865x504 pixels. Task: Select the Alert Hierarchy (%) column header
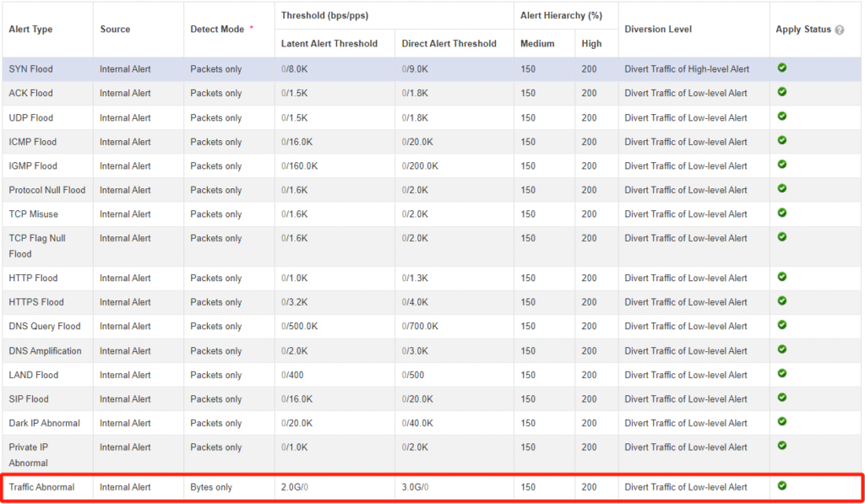click(x=560, y=14)
